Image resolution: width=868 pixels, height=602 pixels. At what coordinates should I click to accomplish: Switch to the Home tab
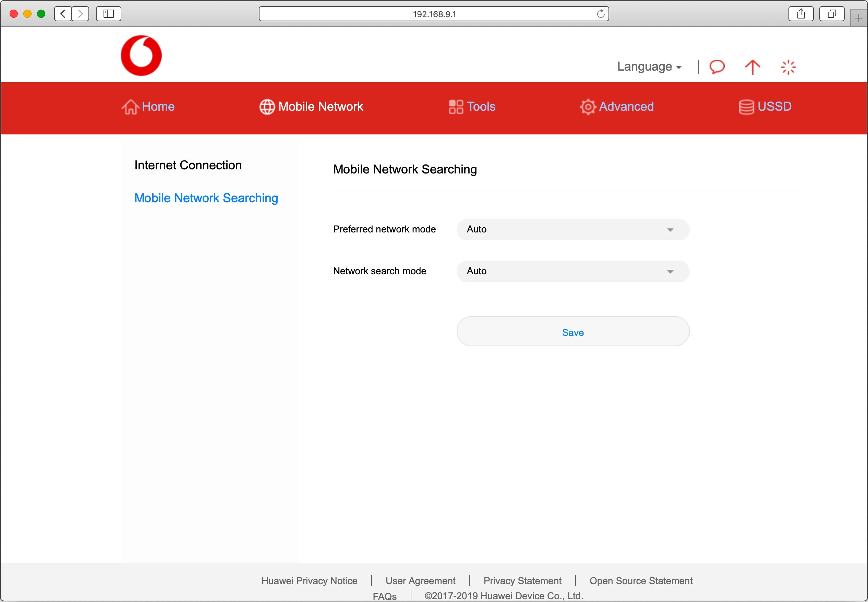click(158, 107)
